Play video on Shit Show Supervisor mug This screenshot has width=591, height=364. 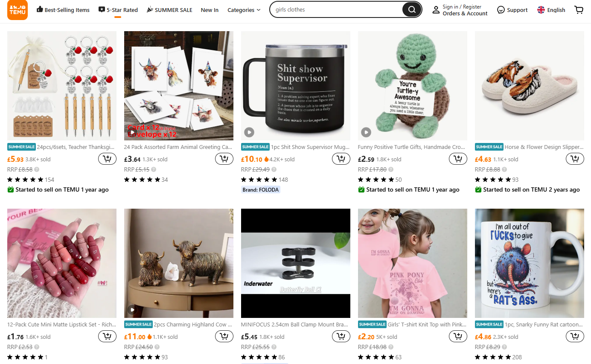249,132
